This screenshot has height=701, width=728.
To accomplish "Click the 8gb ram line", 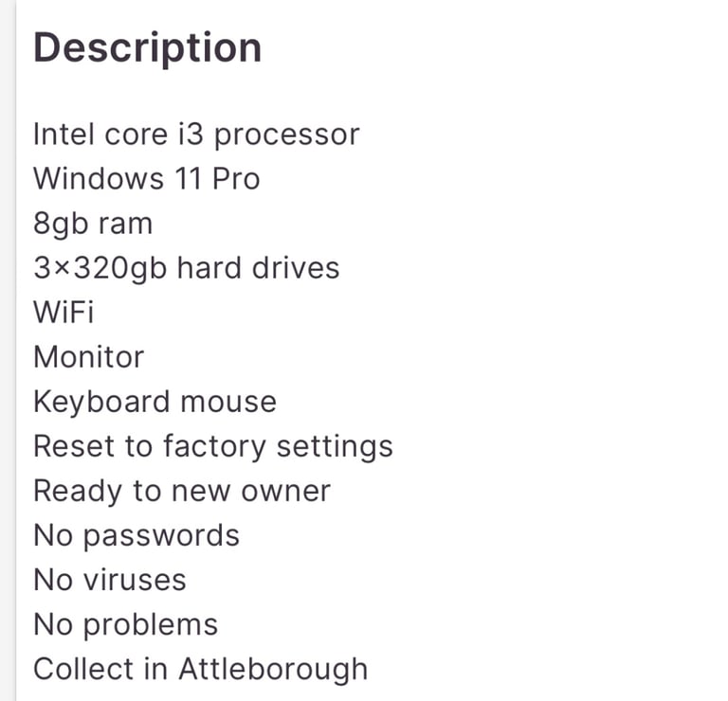I will [x=93, y=225].
